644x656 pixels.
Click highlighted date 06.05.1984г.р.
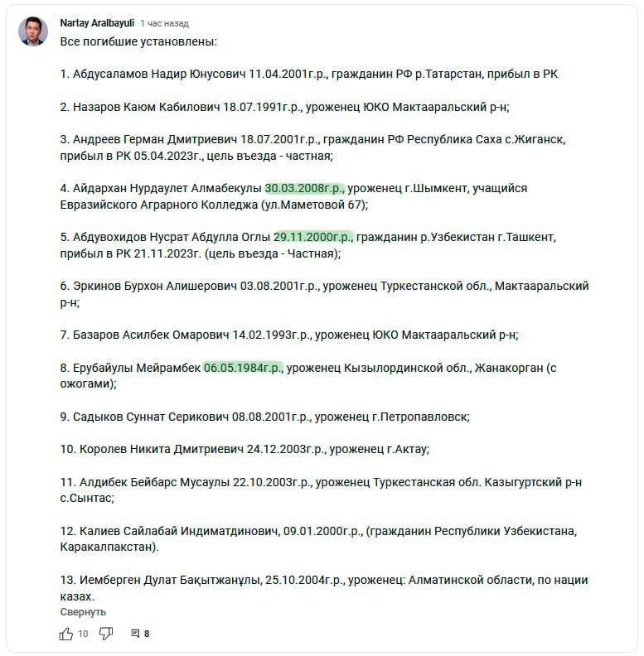coord(243,368)
